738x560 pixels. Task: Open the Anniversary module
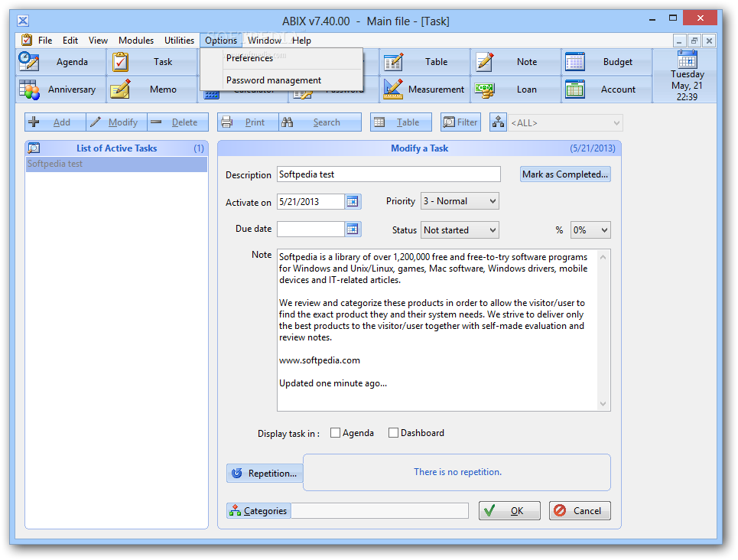coord(60,89)
